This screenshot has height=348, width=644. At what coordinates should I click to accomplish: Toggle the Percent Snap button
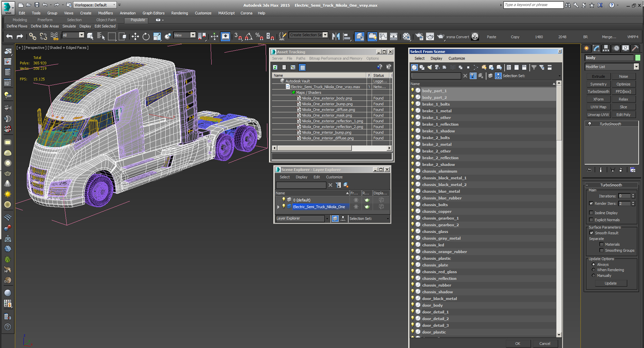point(259,37)
